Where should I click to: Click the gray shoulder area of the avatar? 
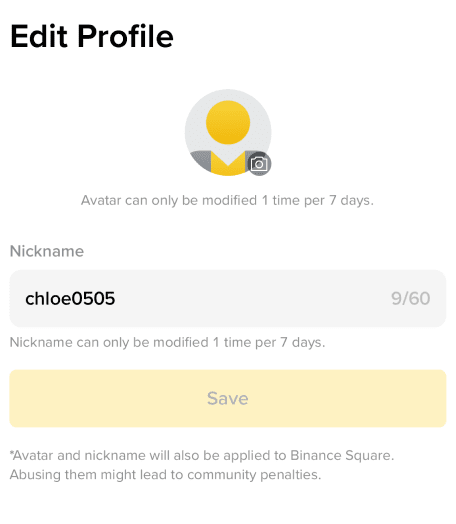202,160
